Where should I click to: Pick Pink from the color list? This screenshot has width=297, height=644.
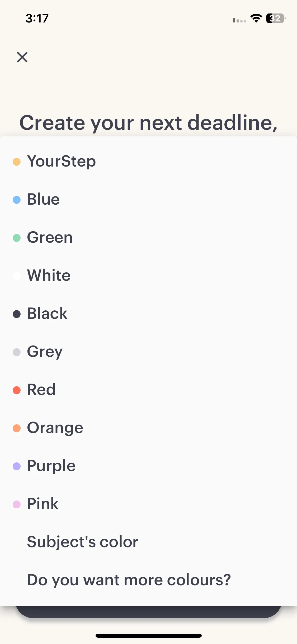(x=148, y=504)
